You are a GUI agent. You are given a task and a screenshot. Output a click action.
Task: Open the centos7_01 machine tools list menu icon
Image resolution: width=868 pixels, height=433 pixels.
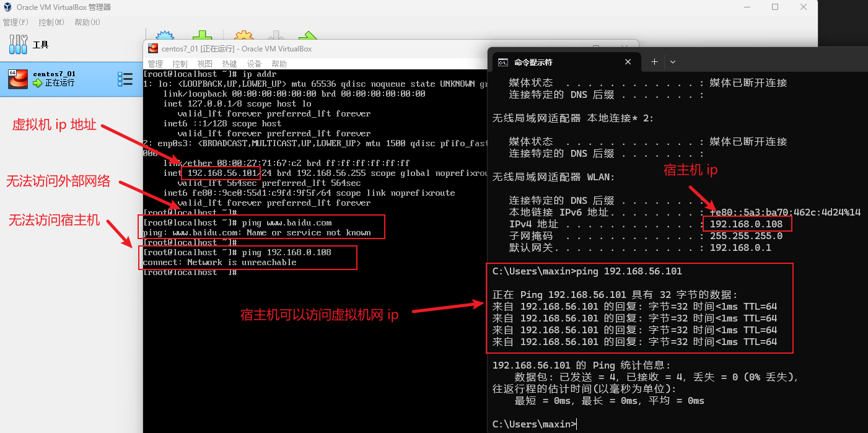125,79
